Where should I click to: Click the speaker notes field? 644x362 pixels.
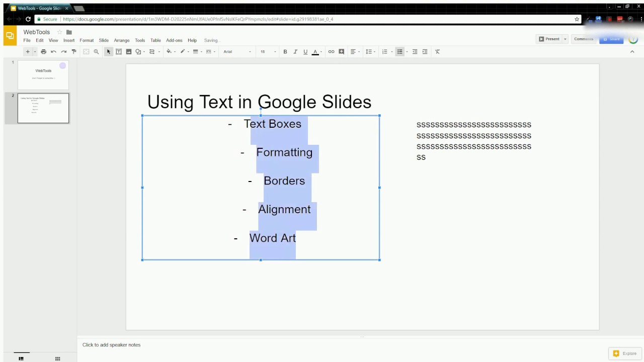click(x=360, y=345)
